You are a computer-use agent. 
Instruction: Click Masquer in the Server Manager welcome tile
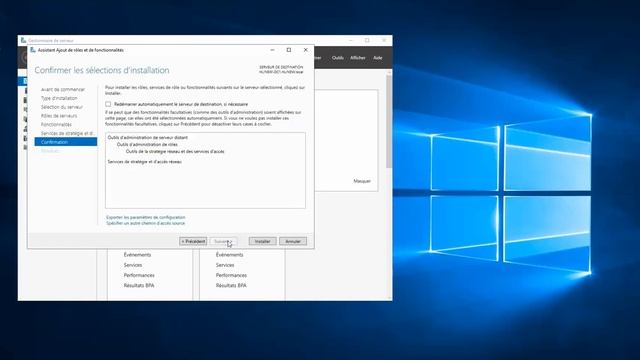(362, 181)
